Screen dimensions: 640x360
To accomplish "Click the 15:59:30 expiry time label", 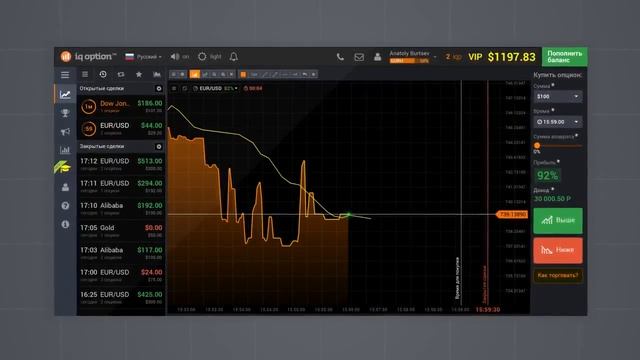I will click(x=488, y=310).
